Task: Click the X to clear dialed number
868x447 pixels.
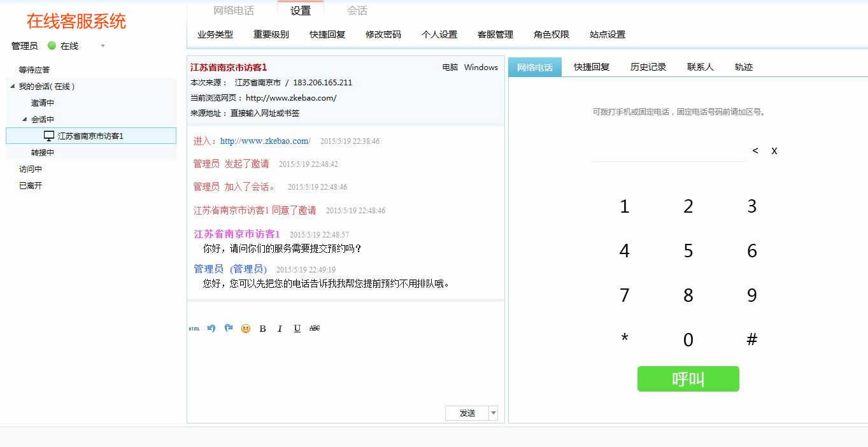Action: coord(774,151)
